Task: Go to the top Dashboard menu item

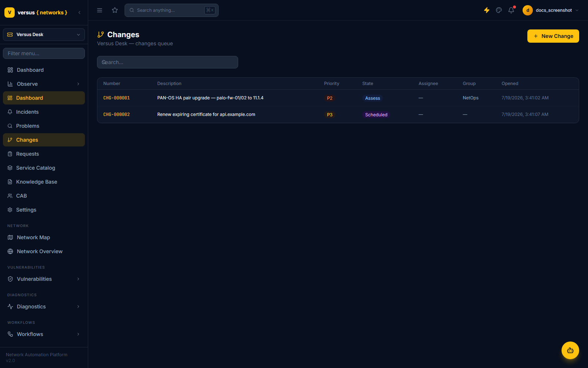Action: coord(44,70)
